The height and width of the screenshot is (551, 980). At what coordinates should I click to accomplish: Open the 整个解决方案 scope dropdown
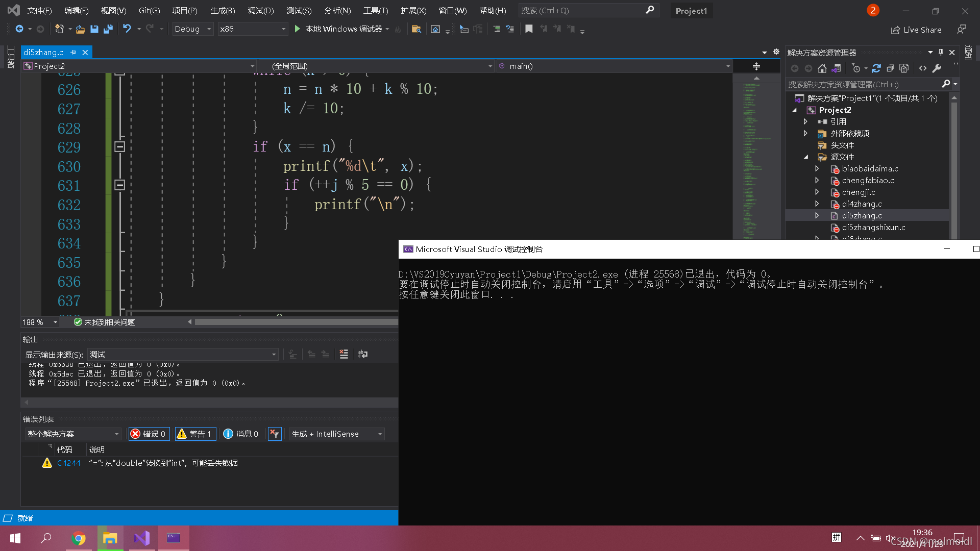73,434
